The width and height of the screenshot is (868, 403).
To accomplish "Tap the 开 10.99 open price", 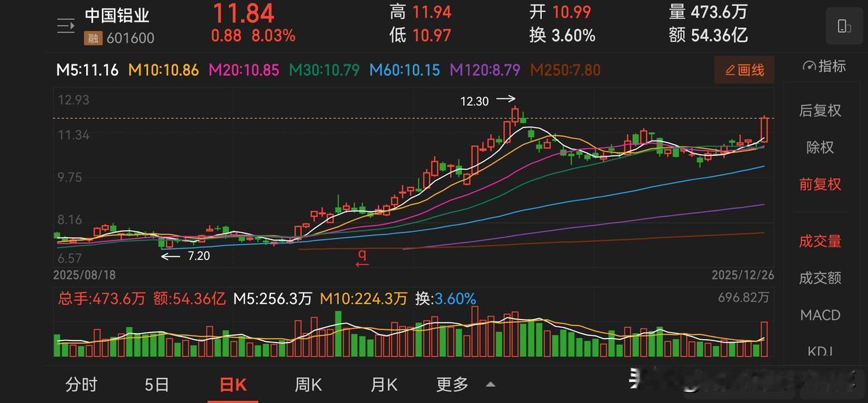I will [560, 12].
